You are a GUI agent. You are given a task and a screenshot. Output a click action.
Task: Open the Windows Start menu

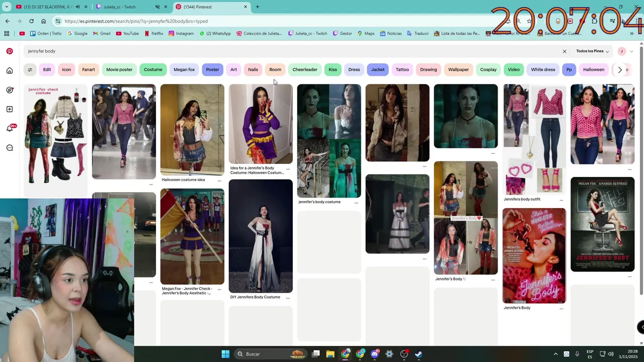pyautogui.click(x=225, y=354)
